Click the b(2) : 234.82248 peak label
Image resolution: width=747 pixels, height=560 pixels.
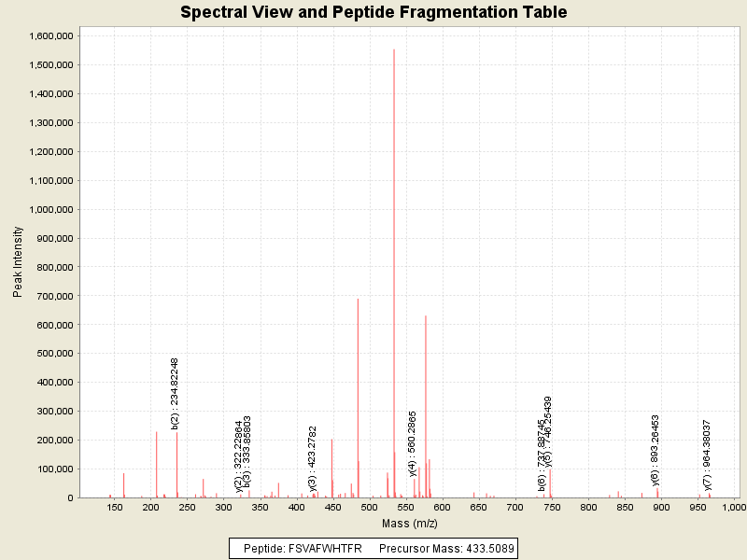(x=175, y=393)
